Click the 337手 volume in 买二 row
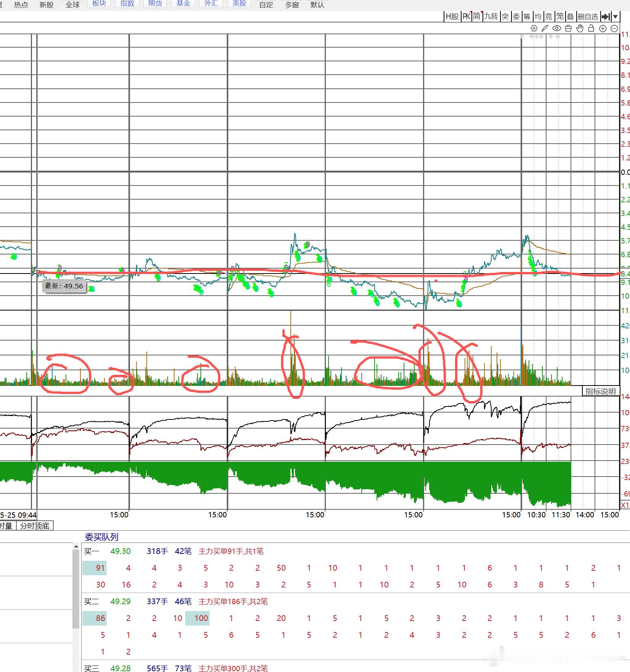This screenshot has height=672, width=630. (157, 601)
